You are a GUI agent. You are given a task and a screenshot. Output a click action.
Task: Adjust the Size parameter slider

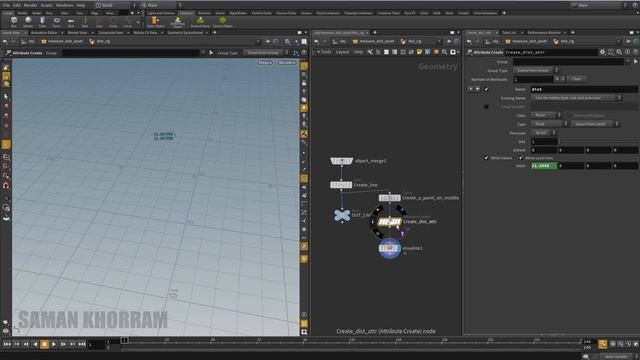598,142
